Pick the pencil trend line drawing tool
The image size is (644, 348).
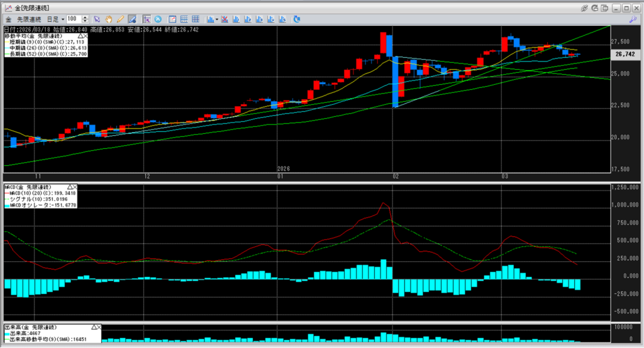pyautogui.click(x=119, y=19)
